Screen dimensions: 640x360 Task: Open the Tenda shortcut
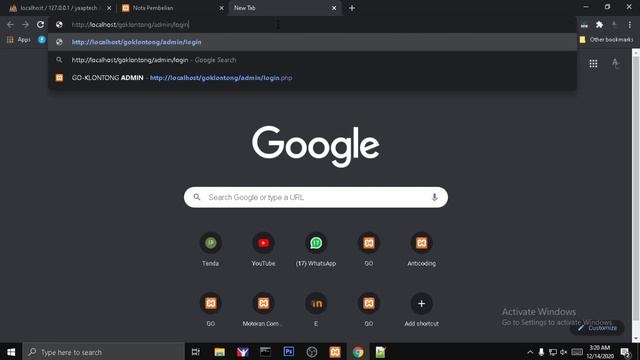[x=211, y=249]
